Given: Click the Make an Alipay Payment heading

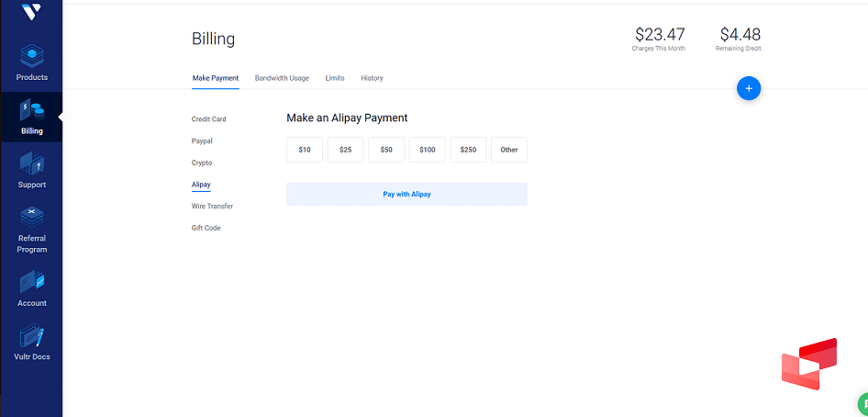Looking at the screenshot, I should tap(347, 118).
